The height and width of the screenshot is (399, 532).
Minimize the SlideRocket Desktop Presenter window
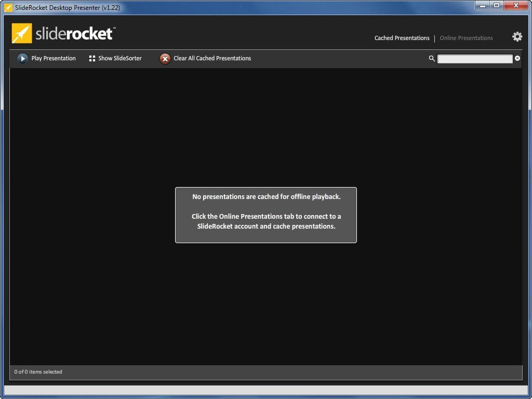[x=483, y=6]
